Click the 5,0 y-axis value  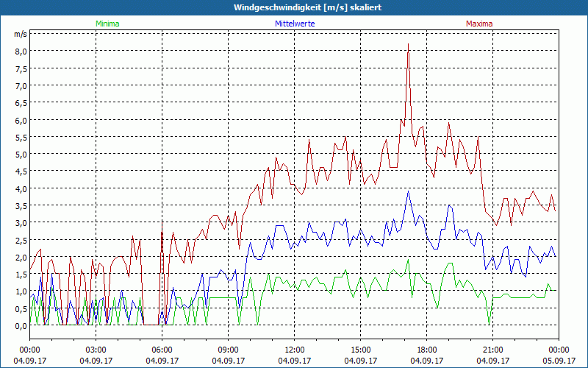[x=21, y=155]
